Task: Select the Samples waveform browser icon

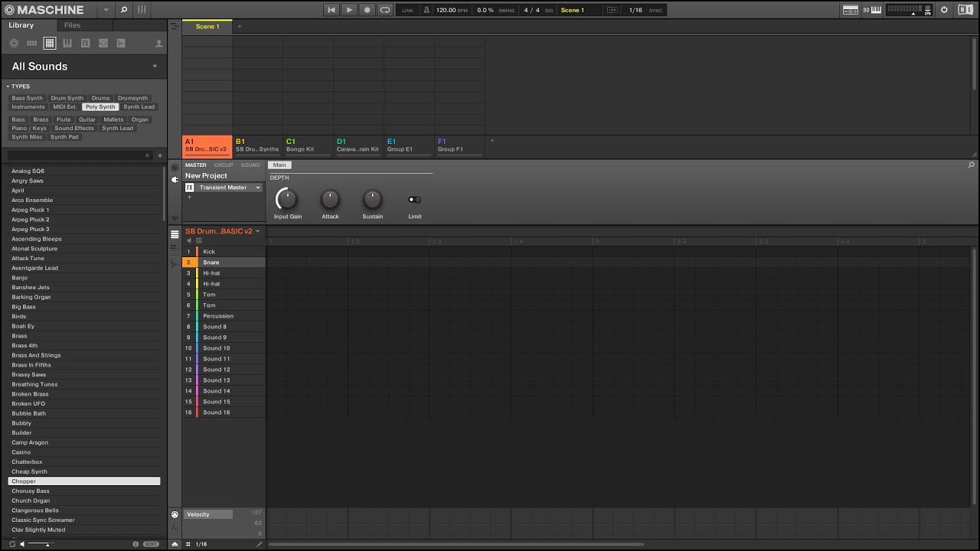Action: tap(121, 44)
